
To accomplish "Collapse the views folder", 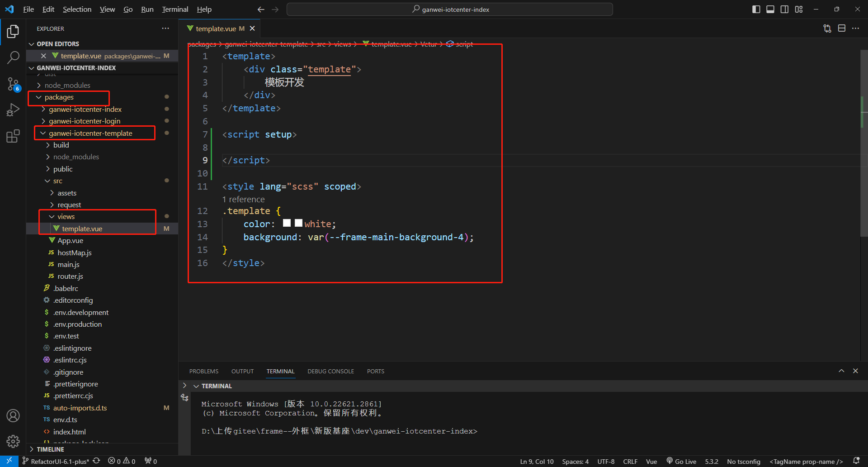I will point(66,217).
